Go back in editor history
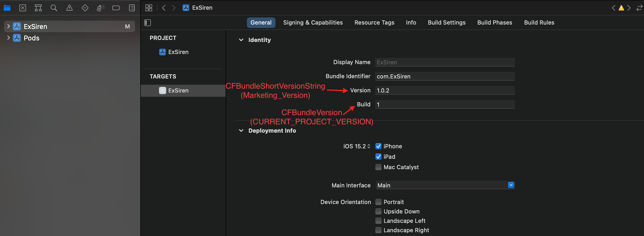This screenshot has height=236, width=644. (164, 8)
